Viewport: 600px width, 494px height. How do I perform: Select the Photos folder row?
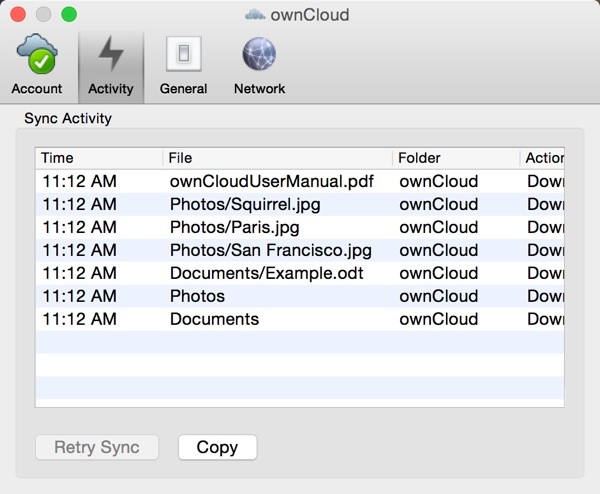click(x=300, y=296)
